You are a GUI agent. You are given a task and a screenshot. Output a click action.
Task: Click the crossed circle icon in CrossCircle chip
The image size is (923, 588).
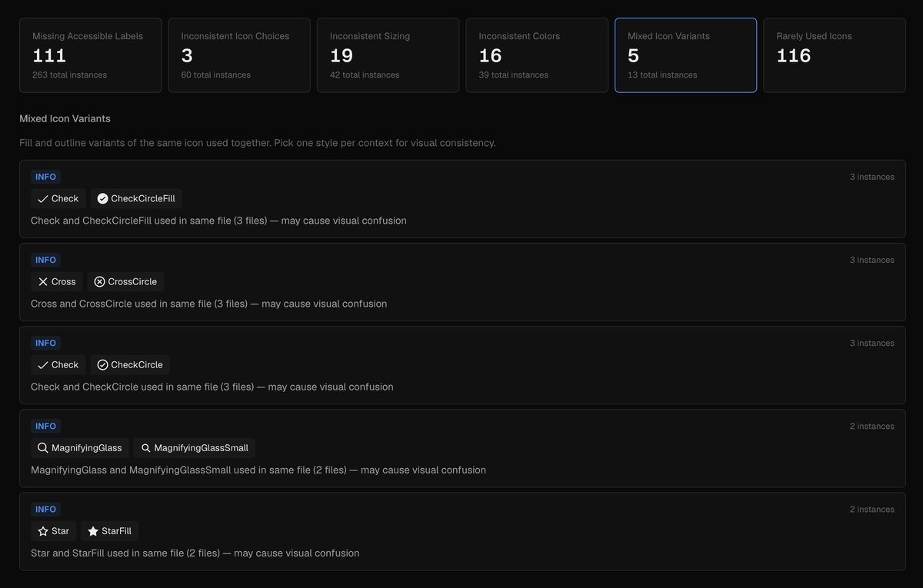(x=99, y=281)
